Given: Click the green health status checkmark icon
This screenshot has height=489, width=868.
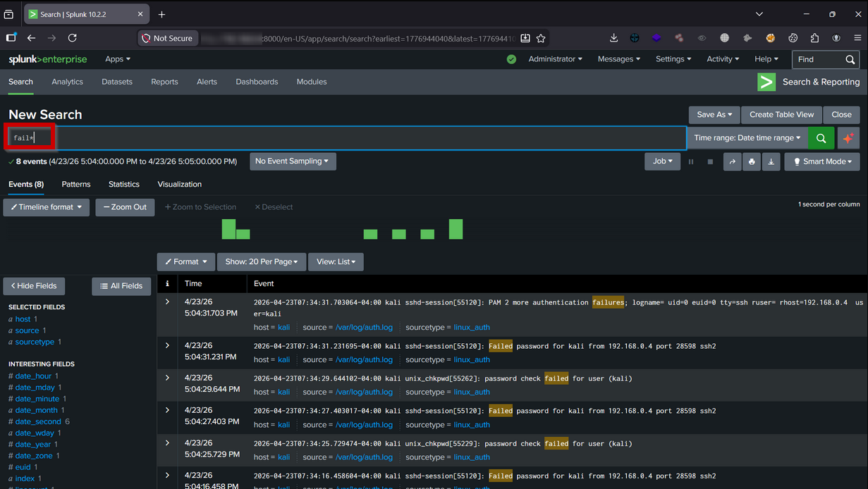Looking at the screenshot, I should tap(511, 59).
